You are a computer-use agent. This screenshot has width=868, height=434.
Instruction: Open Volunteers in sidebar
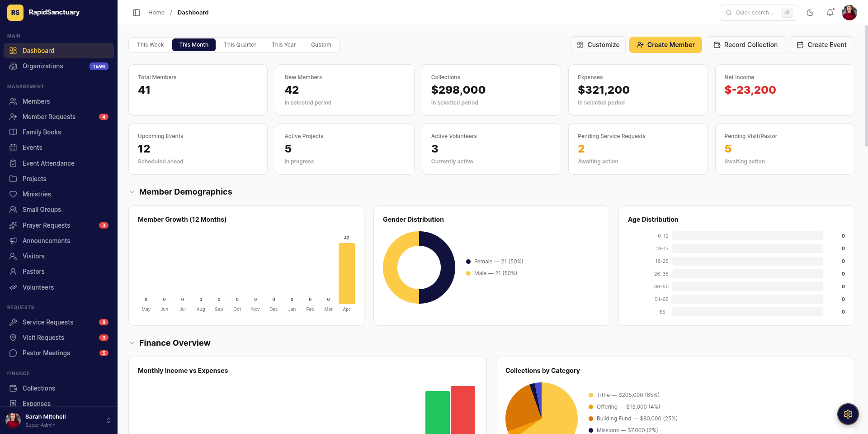(59, 287)
